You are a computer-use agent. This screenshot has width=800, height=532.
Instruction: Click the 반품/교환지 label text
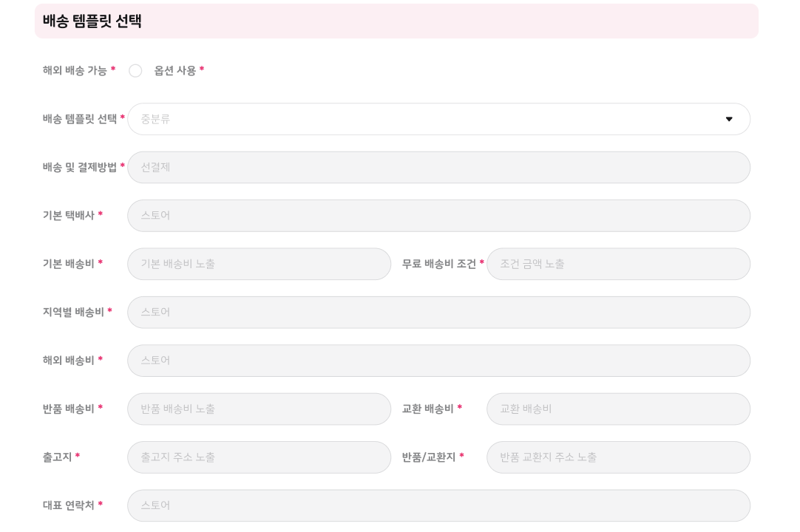tap(429, 457)
